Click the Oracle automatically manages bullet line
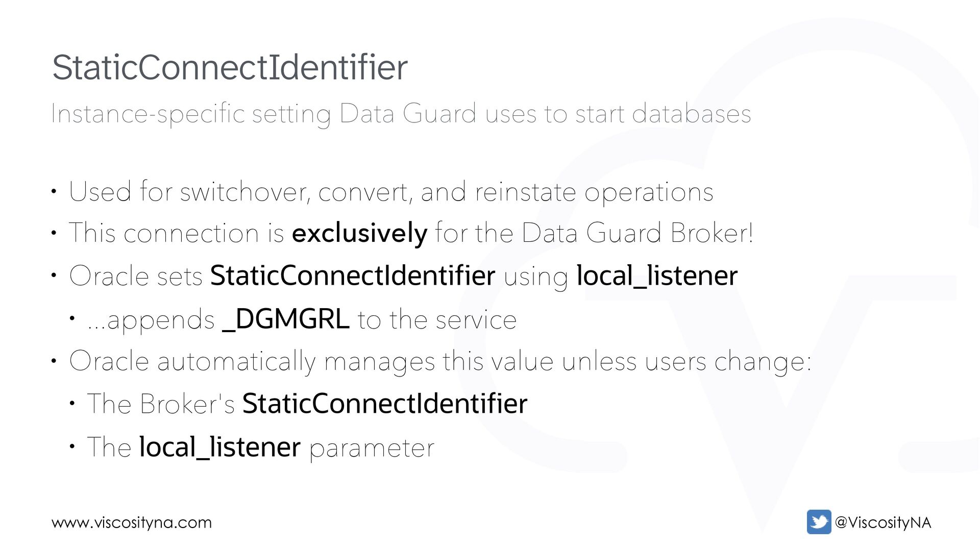Viewport: 980px width, 551px height. pos(439,361)
